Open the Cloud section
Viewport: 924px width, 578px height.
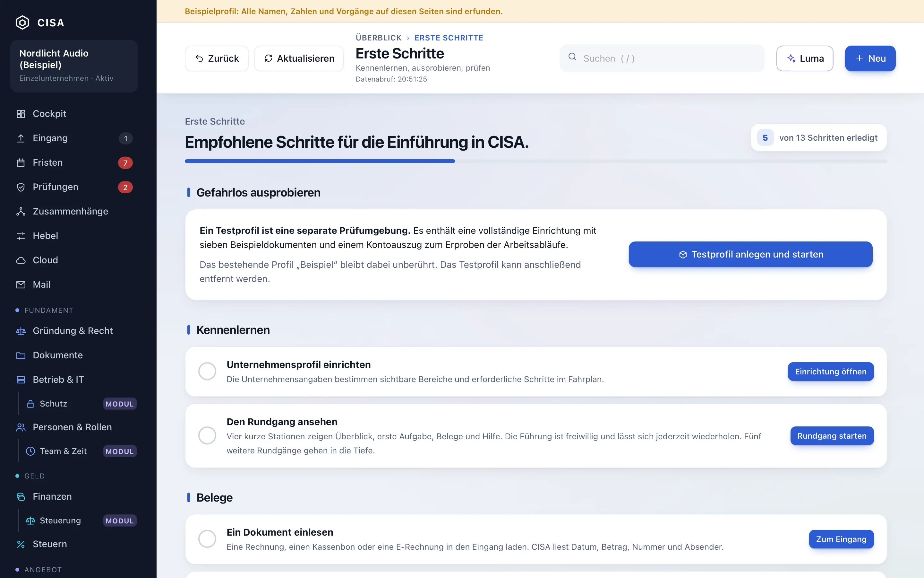click(x=74, y=260)
